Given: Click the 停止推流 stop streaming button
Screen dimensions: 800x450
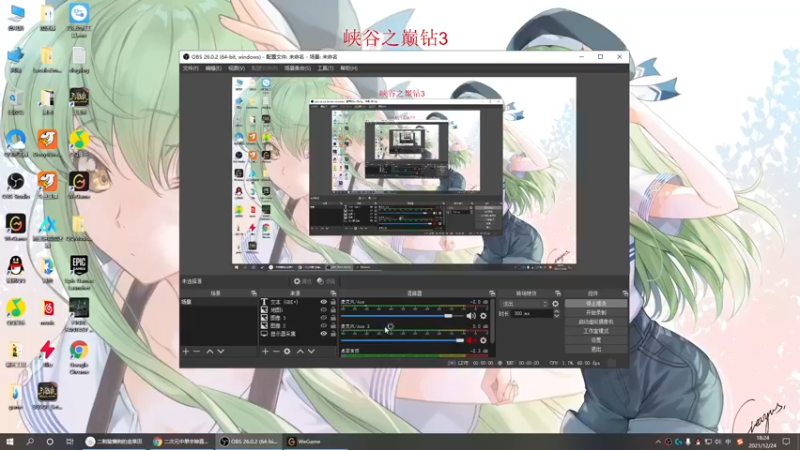Looking at the screenshot, I should coord(596,304).
